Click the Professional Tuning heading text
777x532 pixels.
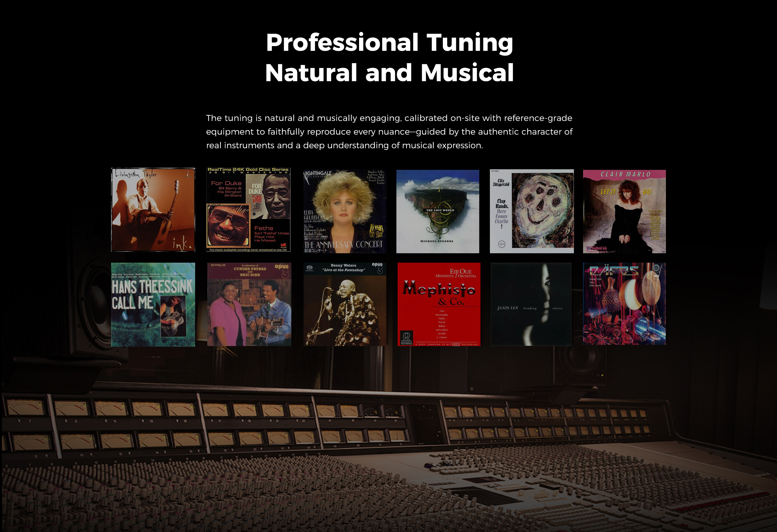pyautogui.click(x=389, y=42)
